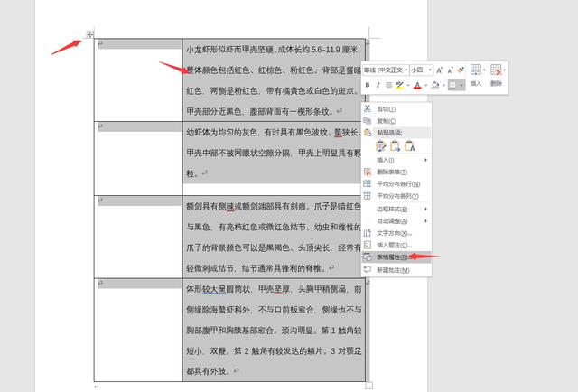Click text line starting 体形较大呈圆筒状

(274, 289)
